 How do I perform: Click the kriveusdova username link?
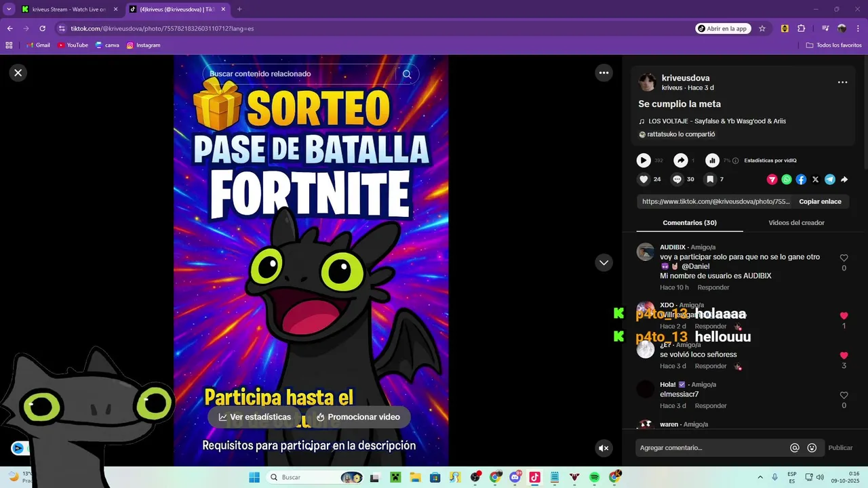point(686,78)
